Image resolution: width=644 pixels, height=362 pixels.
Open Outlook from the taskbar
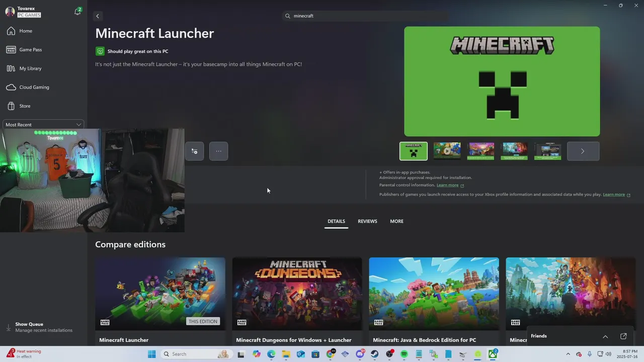coord(301,354)
